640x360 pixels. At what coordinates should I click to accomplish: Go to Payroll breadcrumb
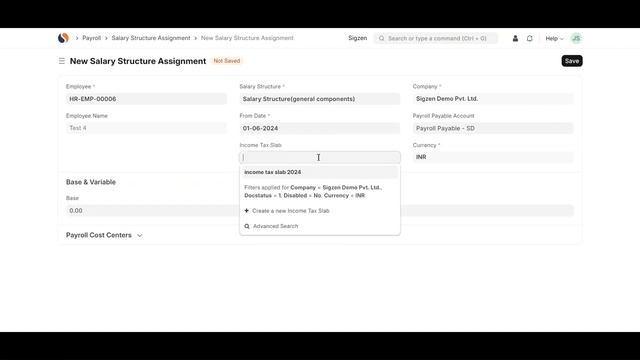click(91, 38)
